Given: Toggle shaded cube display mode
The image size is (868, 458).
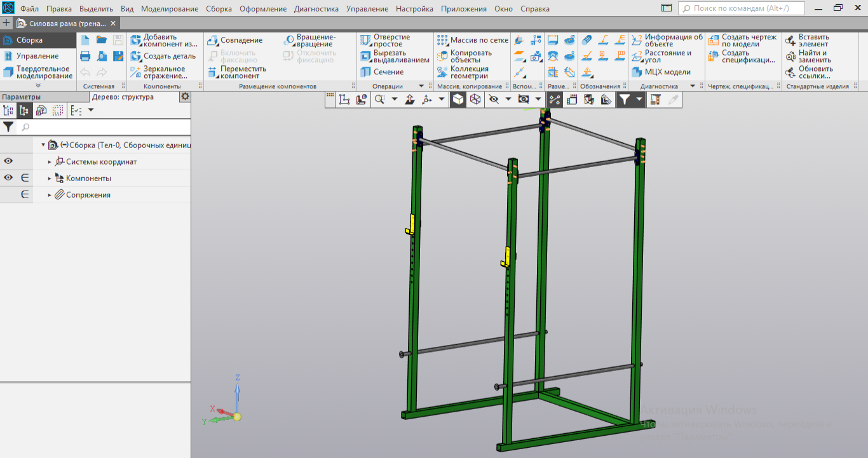Looking at the screenshot, I should coord(458,99).
